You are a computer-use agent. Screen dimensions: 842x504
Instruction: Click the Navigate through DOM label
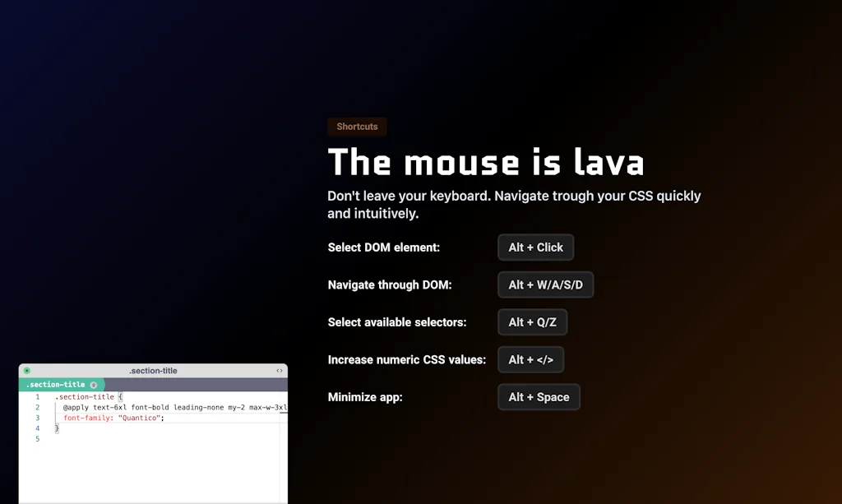tap(388, 284)
